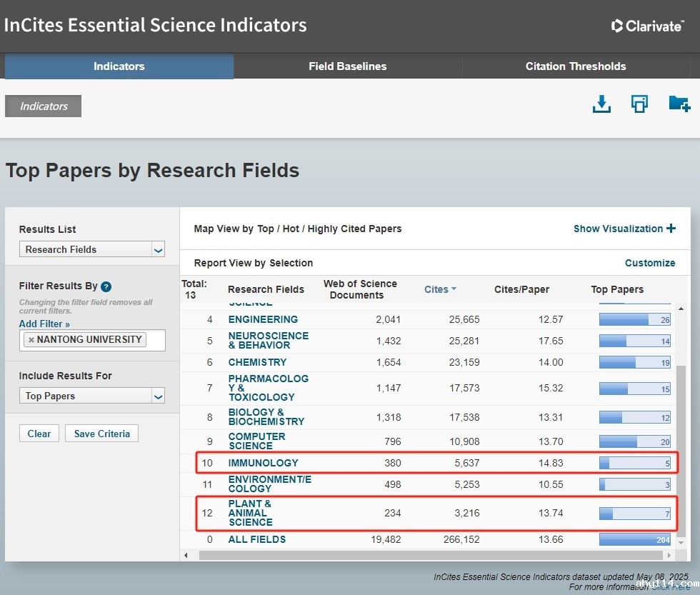Open the ENVIRONMENT/ECOLOGY field
The width and height of the screenshot is (700, 595).
270,484
